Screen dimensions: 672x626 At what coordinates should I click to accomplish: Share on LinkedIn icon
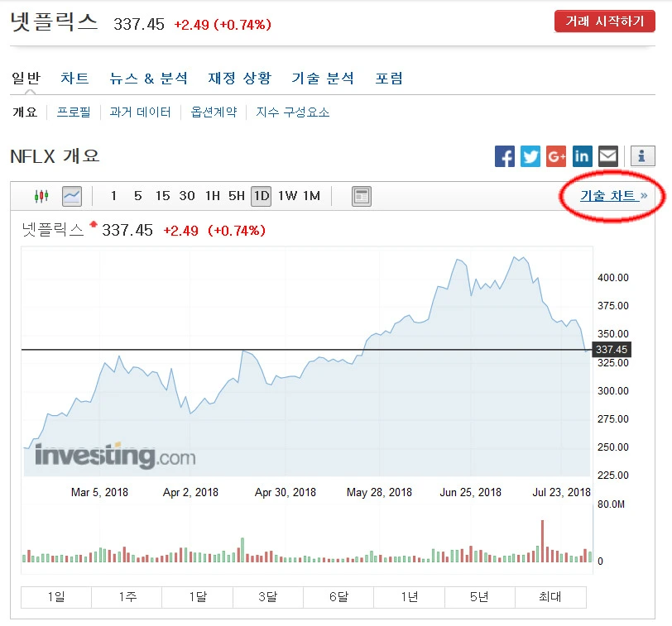(582, 156)
